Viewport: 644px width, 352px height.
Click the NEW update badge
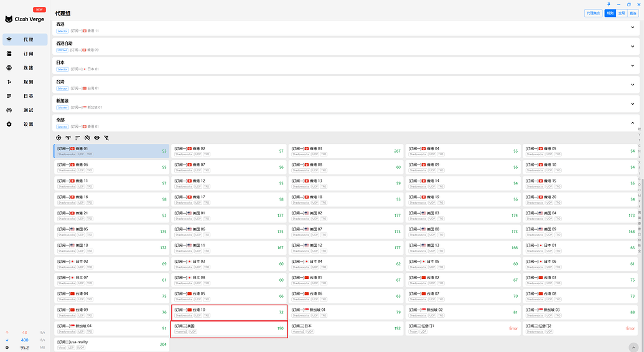point(39,9)
